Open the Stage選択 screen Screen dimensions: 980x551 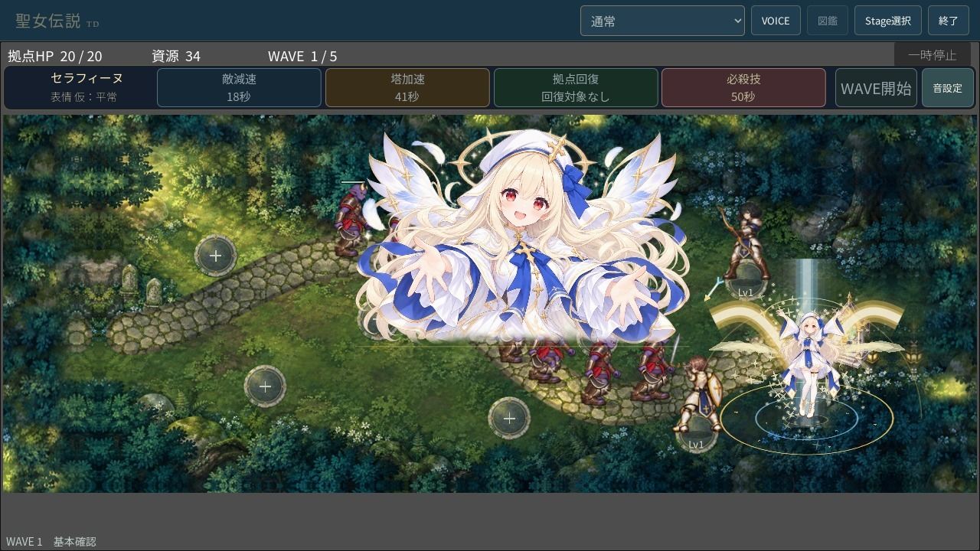tap(888, 21)
